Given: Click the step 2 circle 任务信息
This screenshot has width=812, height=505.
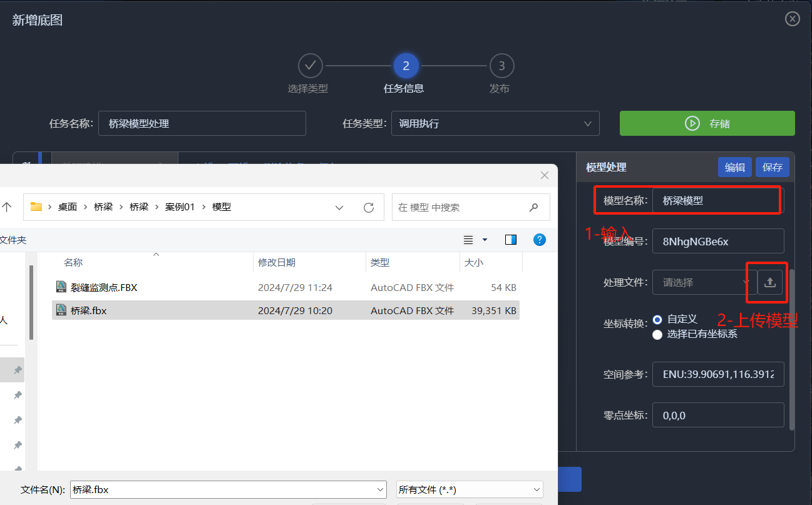Looking at the screenshot, I should tap(406, 66).
